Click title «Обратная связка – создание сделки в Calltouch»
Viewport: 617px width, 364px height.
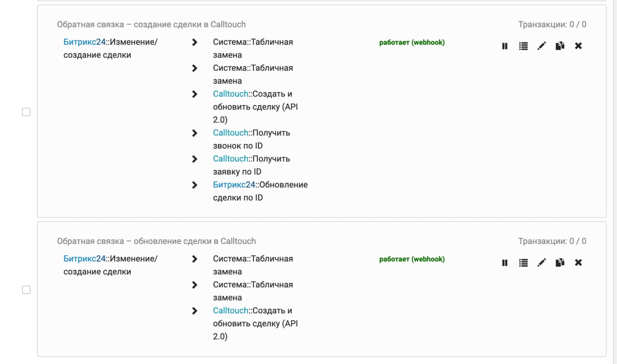[151, 25]
